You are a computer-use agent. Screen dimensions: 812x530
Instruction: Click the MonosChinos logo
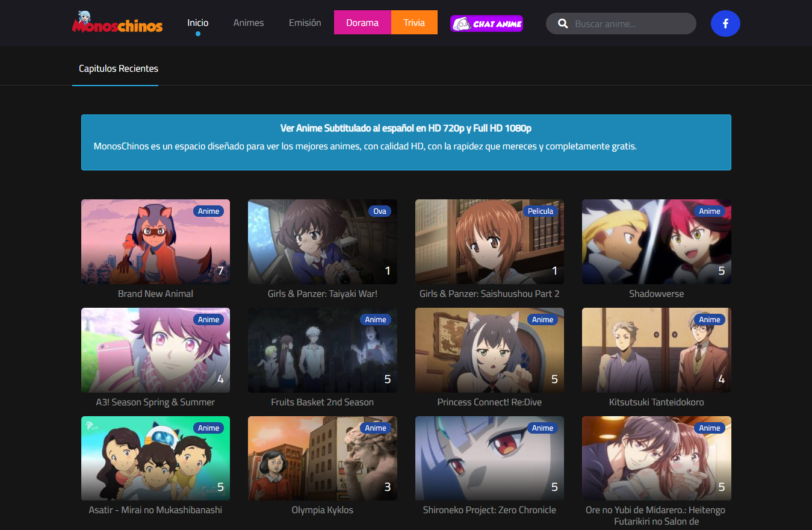pyautogui.click(x=117, y=22)
